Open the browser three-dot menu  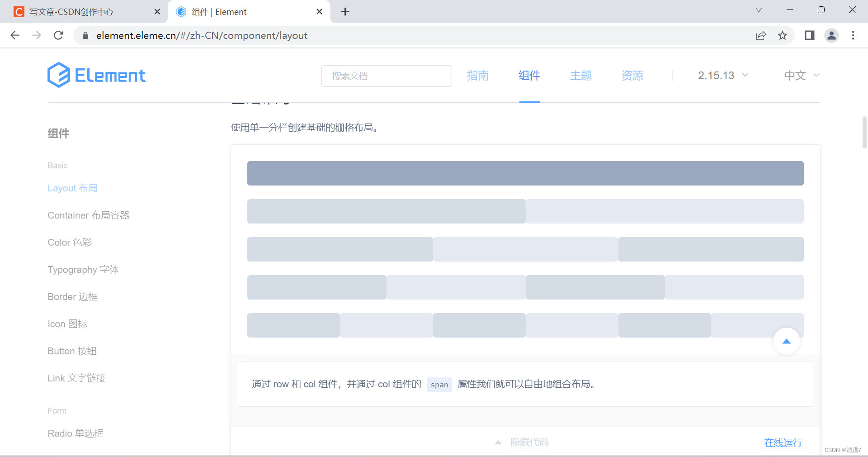point(854,35)
